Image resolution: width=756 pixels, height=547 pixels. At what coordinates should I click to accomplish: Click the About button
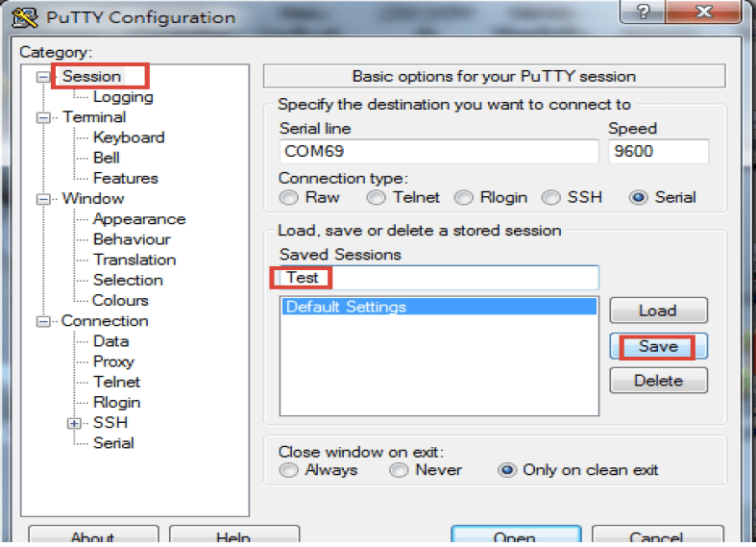(x=93, y=535)
